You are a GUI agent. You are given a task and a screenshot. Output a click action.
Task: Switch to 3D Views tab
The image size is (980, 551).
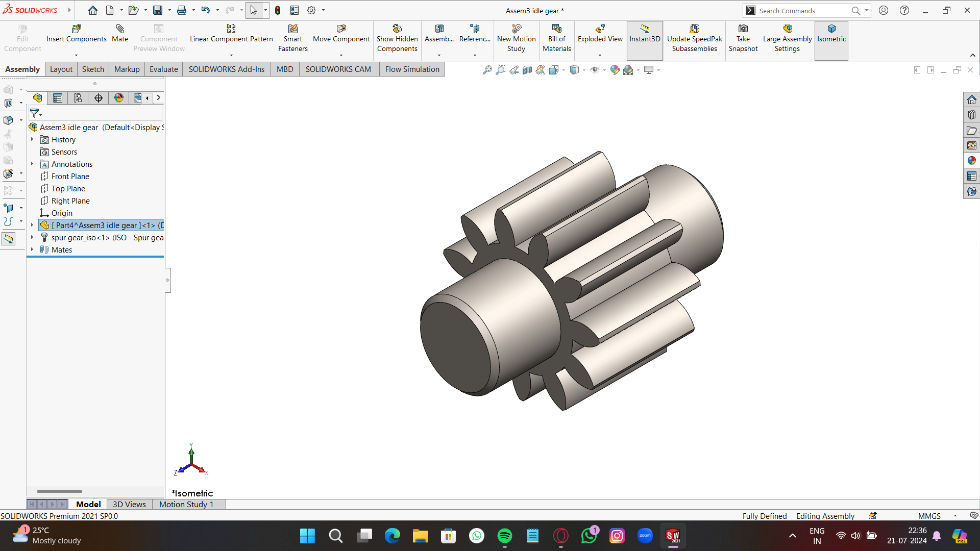[x=129, y=504]
